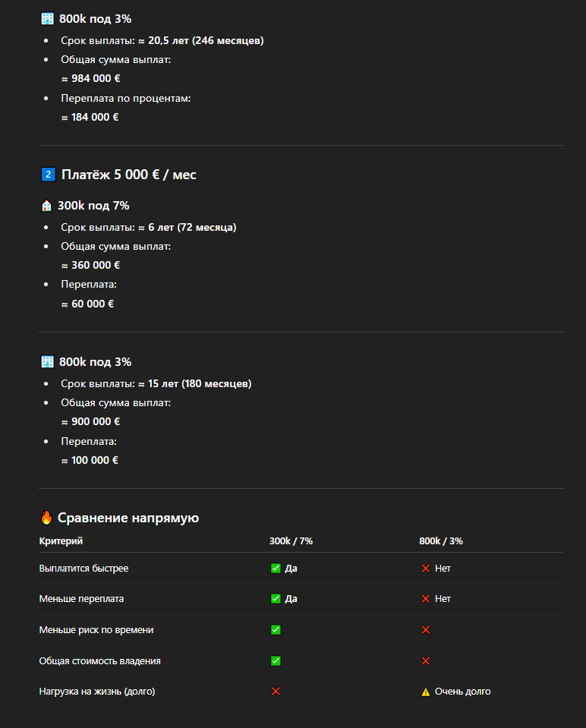This screenshot has height=728, width=586.
Task: Click the green checkmark in the Общая стоимость владения row
Action: coord(276,661)
